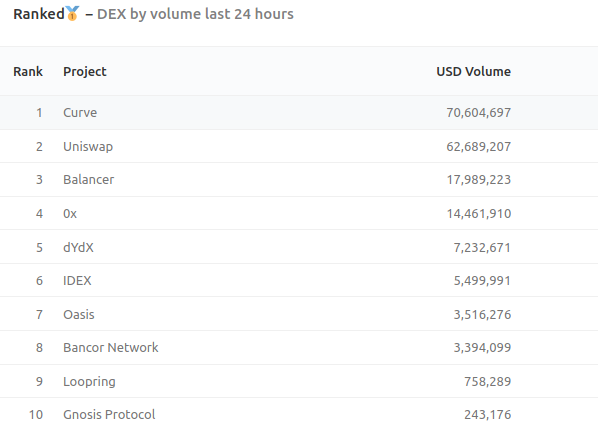The image size is (598, 432).
Task: Select the 0x project name
Action: point(70,214)
